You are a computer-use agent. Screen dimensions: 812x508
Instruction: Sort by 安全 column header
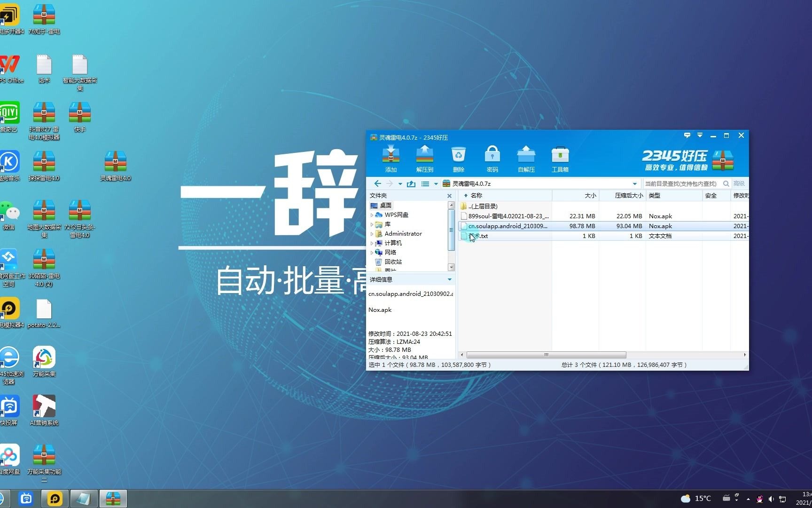click(716, 196)
